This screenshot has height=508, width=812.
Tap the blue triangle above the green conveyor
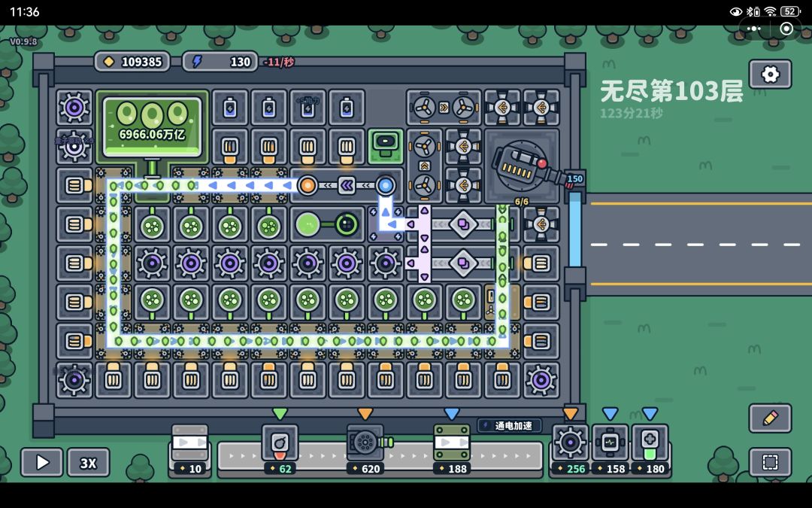pyautogui.click(x=452, y=413)
